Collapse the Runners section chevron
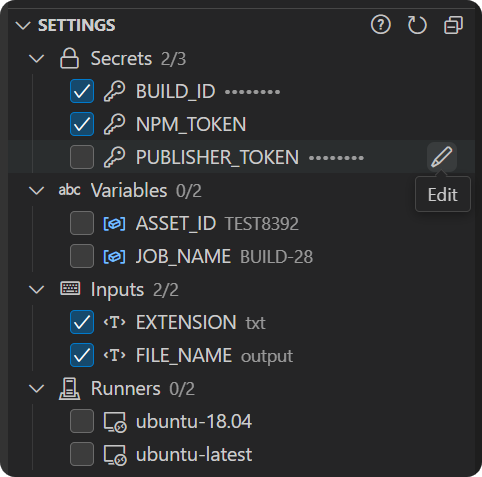The height and width of the screenshot is (477, 482). tap(37, 388)
